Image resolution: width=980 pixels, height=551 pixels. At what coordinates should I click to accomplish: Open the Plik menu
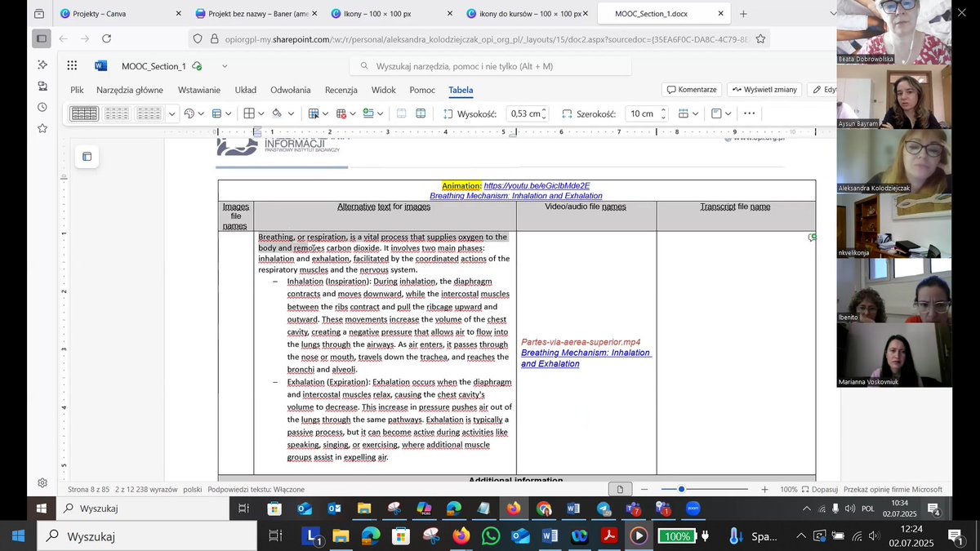pos(77,90)
